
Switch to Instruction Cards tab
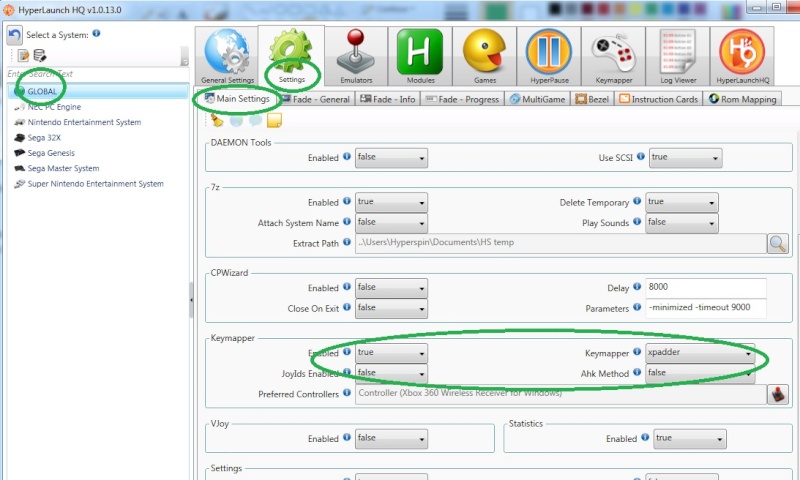pyautogui.click(x=659, y=99)
